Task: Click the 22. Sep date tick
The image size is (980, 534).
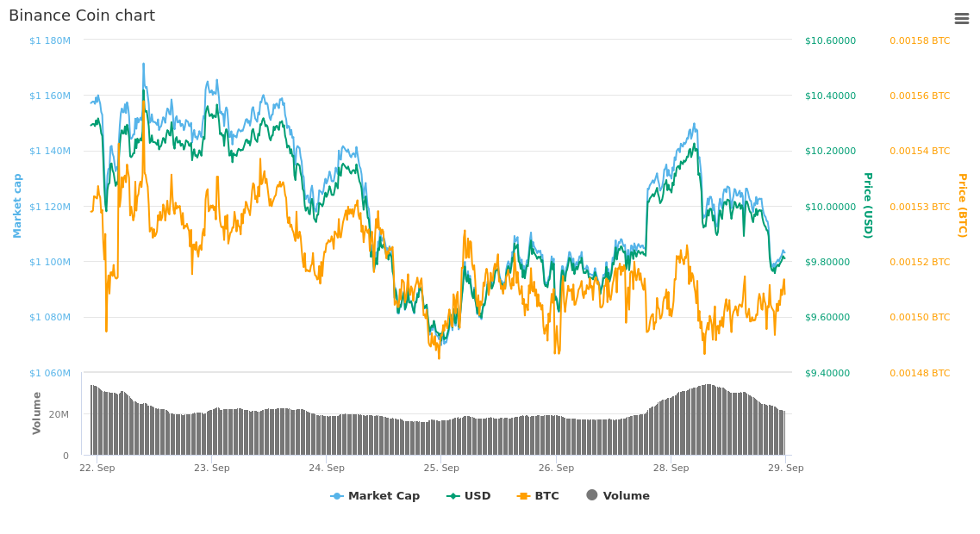Action: tap(97, 468)
